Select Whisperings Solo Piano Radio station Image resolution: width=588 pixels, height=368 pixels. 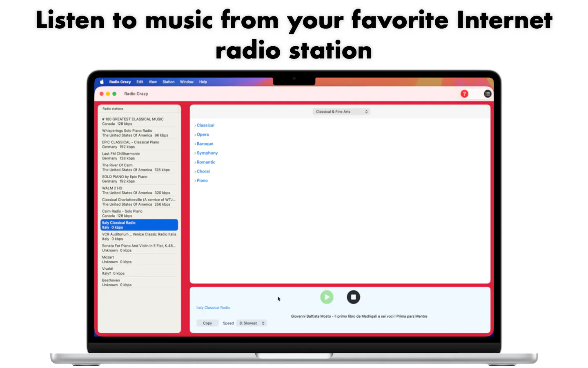[x=139, y=133]
